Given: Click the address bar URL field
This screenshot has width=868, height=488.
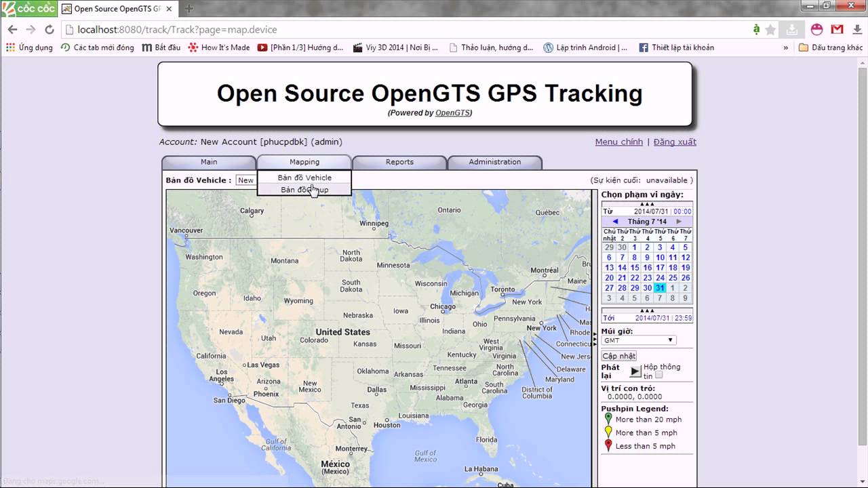Looking at the screenshot, I should click(x=407, y=30).
